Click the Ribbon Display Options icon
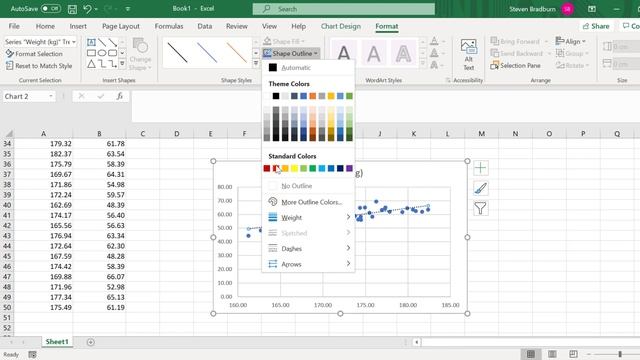 tap(591, 9)
